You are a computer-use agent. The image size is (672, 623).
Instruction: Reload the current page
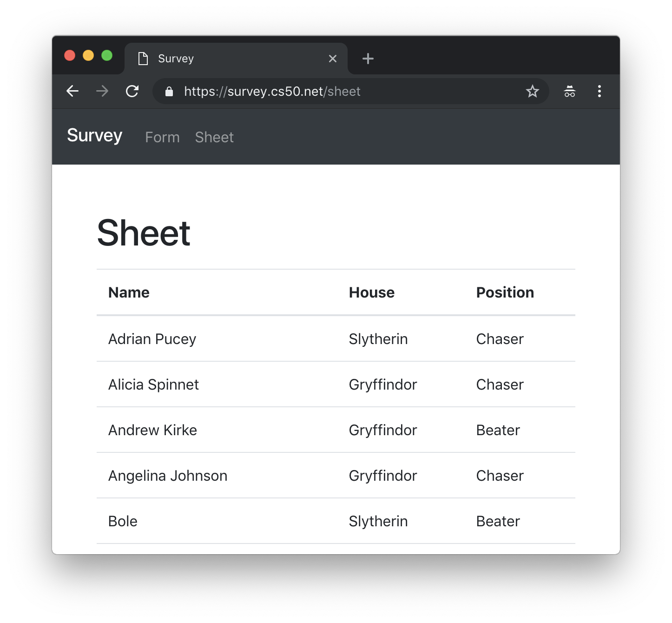coord(132,91)
